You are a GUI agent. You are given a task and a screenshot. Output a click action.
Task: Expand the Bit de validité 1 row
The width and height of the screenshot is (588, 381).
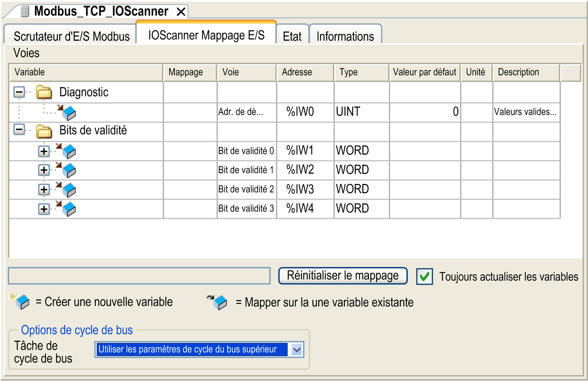pyautogui.click(x=44, y=170)
